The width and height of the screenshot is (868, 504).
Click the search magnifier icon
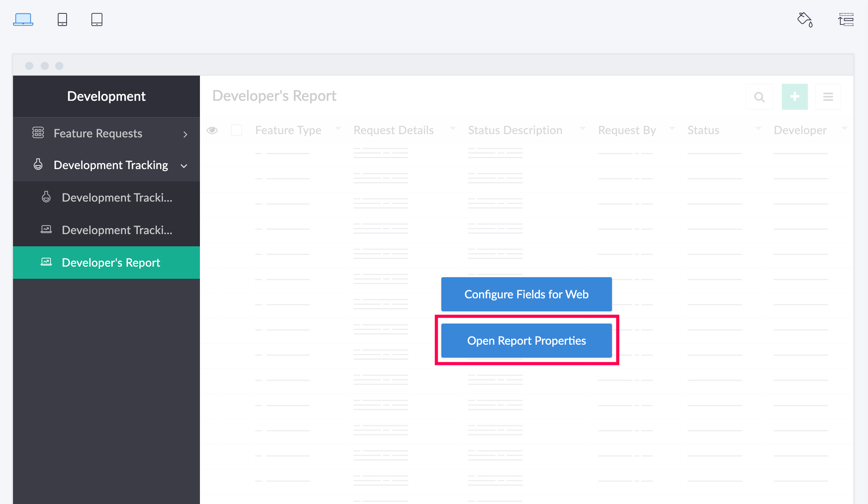point(759,97)
